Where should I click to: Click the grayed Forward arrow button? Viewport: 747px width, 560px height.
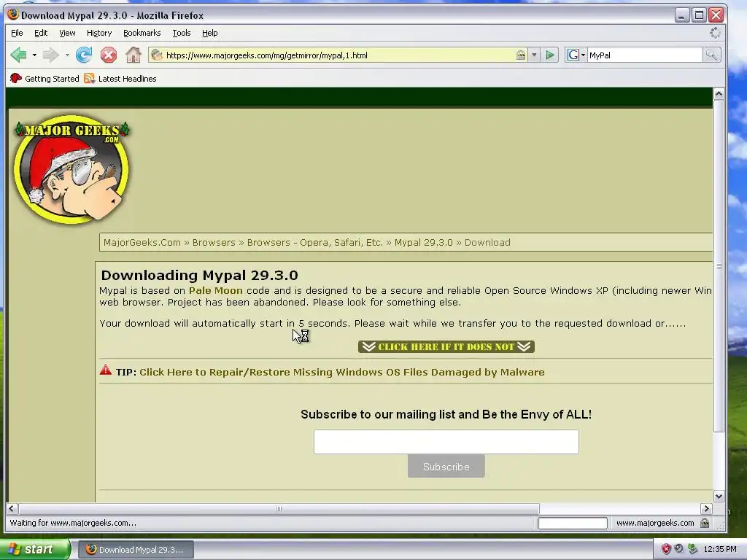[50, 55]
